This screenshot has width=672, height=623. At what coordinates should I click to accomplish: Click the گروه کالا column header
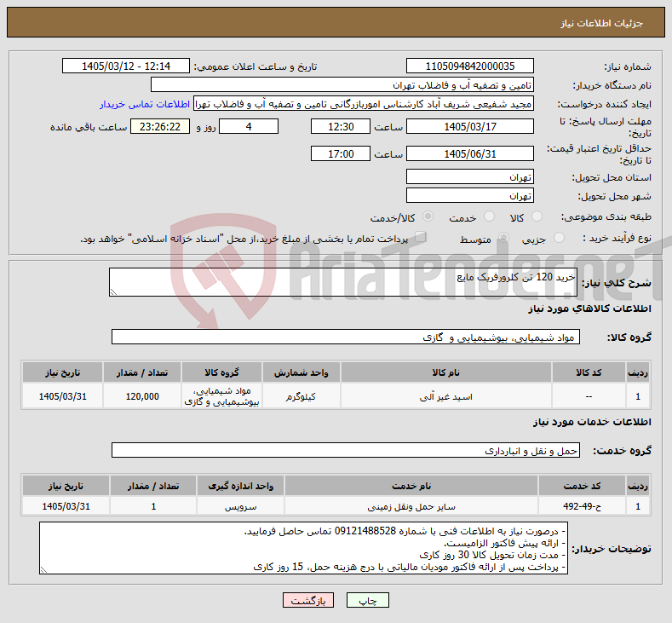click(x=221, y=372)
